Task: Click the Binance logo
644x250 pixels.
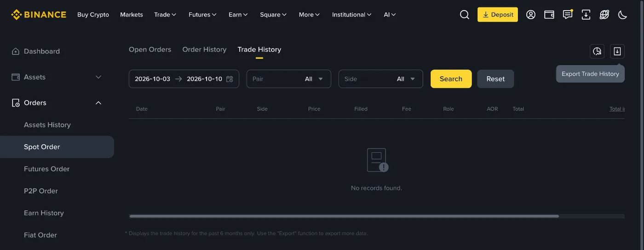Action: click(39, 15)
